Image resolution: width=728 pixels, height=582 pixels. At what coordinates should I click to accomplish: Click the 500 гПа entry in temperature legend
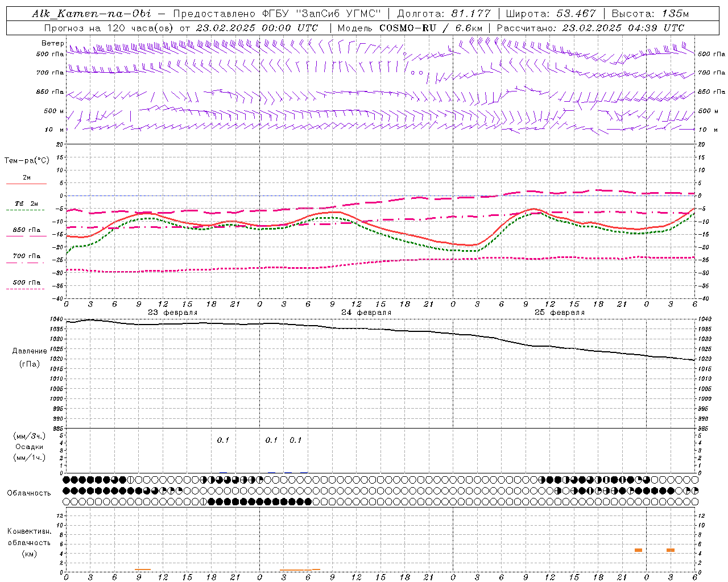coord(27,282)
